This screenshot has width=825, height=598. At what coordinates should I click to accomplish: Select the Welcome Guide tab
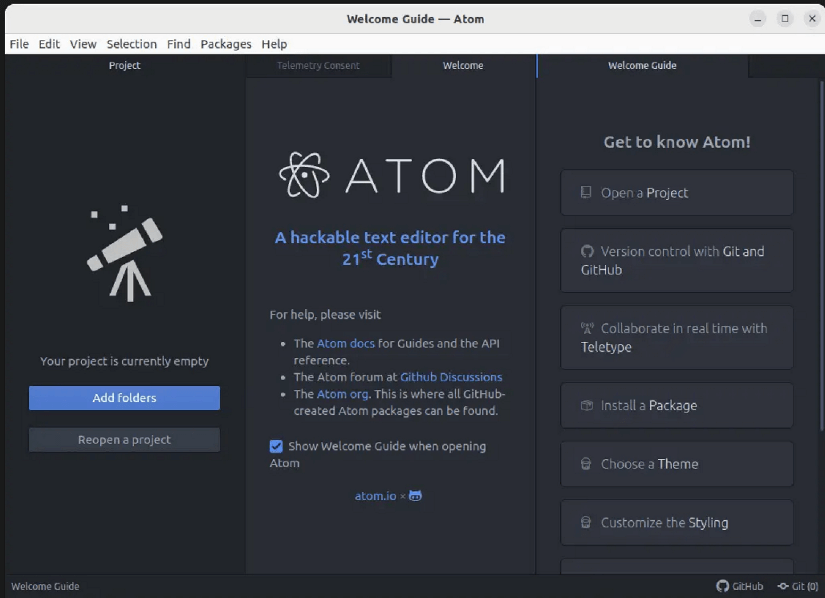click(642, 65)
